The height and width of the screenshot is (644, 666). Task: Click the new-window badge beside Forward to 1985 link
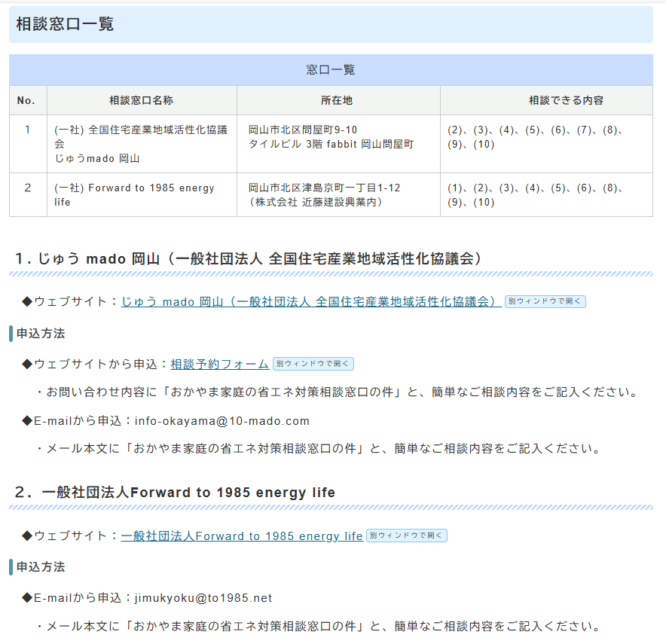(x=406, y=536)
